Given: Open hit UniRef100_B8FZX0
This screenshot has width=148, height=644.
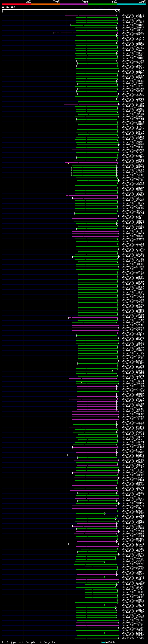Looking at the screenshot, I should click(x=133, y=79).
